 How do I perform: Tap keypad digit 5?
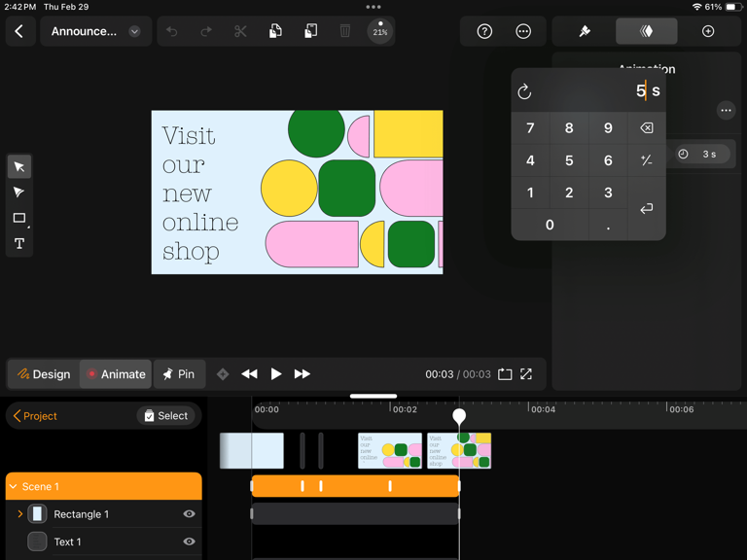click(x=569, y=160)
